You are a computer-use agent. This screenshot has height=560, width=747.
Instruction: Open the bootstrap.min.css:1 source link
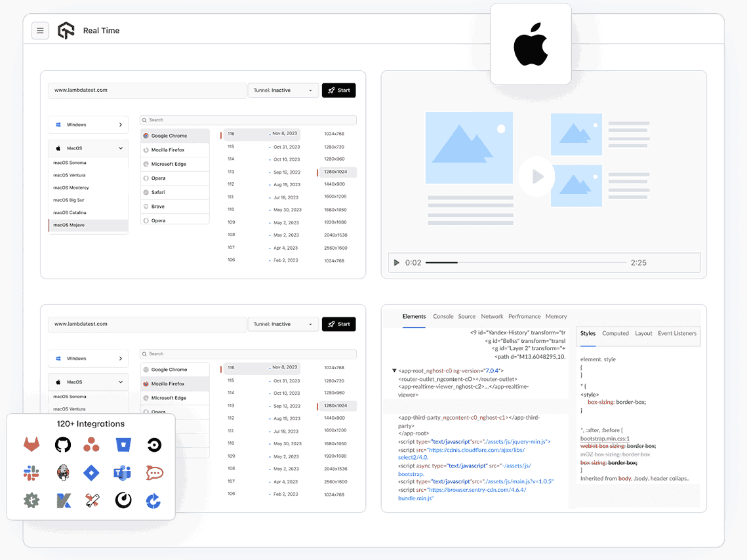(605, 439)
